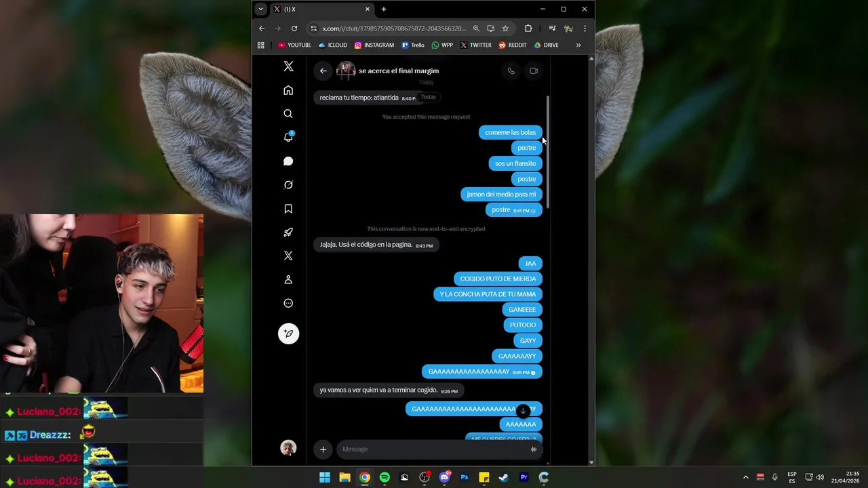The height and width of the screenshot is (488, 868).
Task: Click chat title 'se acerca el final margim'
Action: pos(399,70)
